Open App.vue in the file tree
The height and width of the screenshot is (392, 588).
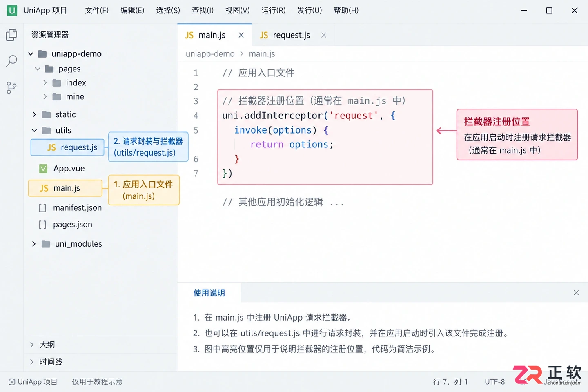click(69, 168)
